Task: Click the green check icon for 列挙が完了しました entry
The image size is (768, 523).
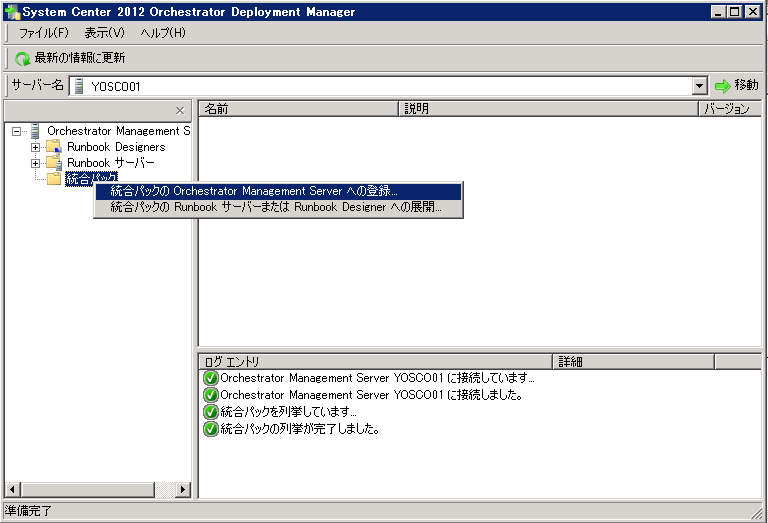Action: [211, 429]
